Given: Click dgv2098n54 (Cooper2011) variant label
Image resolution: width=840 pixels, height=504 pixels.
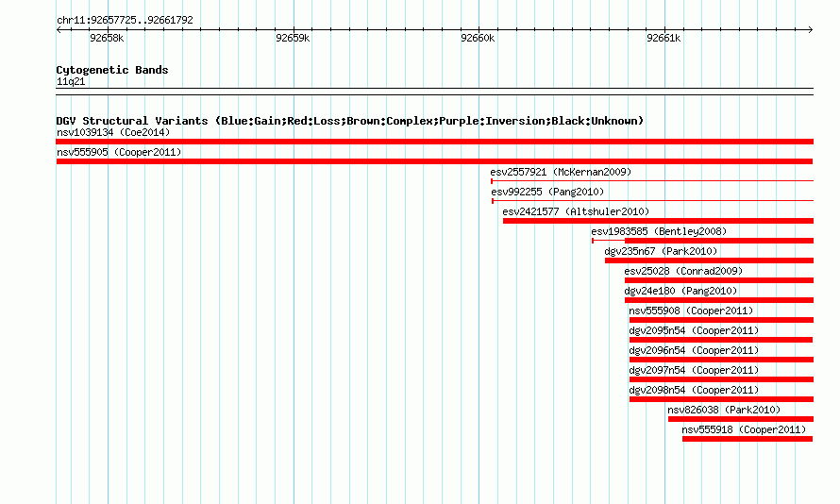Looking at the screenshot, I should pos(695,390).
